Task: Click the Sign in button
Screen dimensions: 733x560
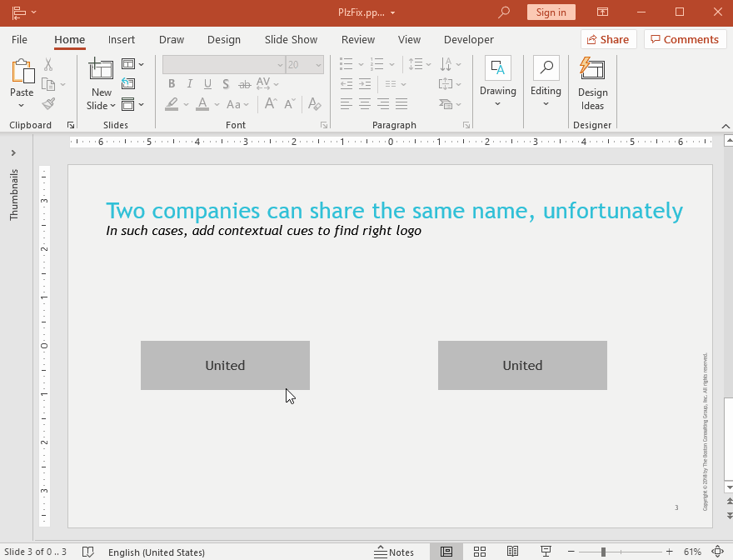Action: (550, 12)
